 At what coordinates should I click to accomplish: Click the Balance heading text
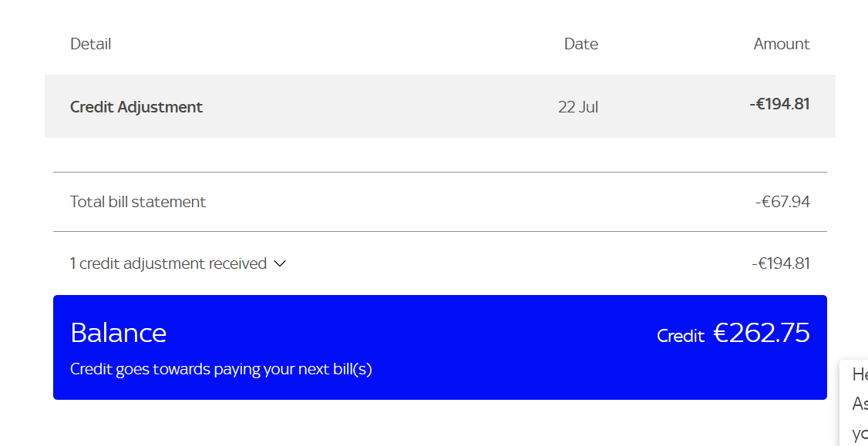tap(119, 333)
